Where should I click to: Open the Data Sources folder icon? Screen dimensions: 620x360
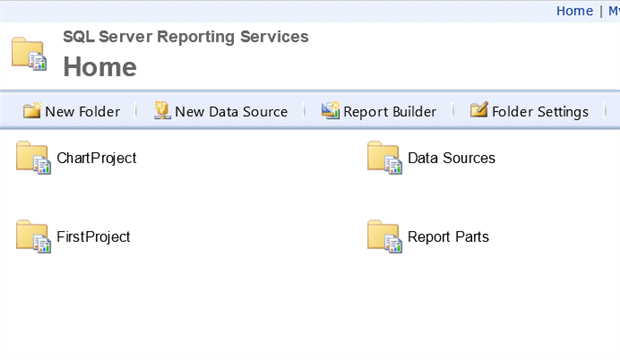click(x=384, y=157)
